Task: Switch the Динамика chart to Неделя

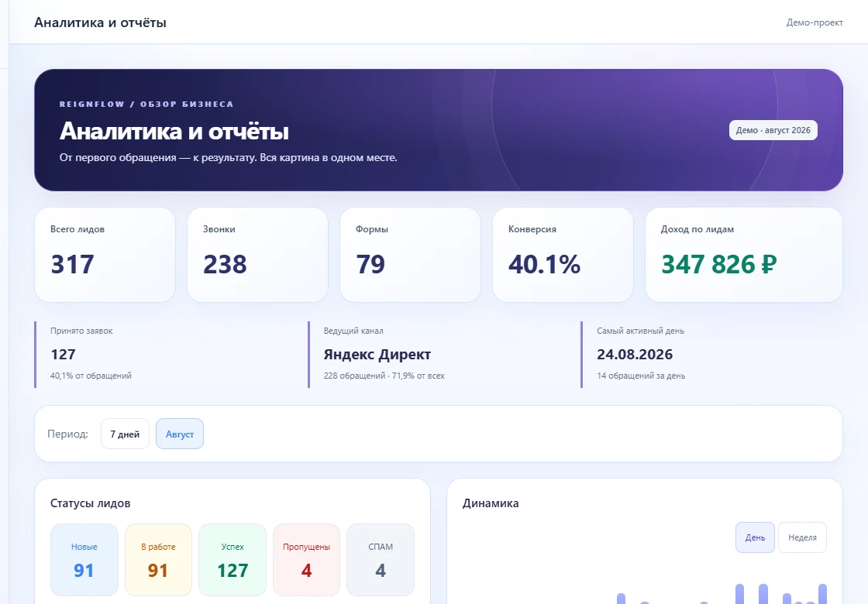Action: click(802, 537)
